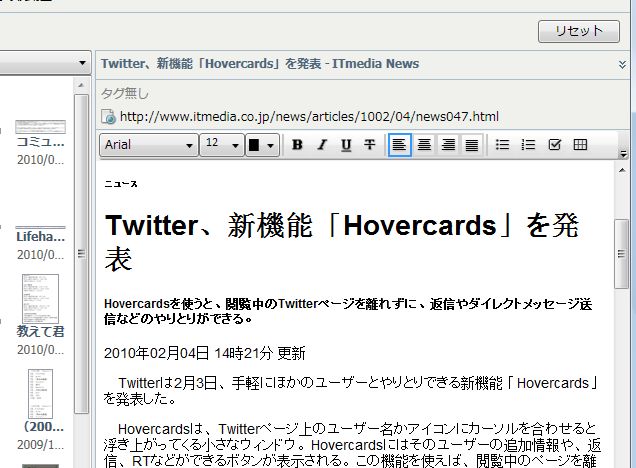Image resolution: width=636 pixels, height=468 pixels.
Task: Click paragraph starting Twitterは2月3日
Action: (x=351, y=391)
